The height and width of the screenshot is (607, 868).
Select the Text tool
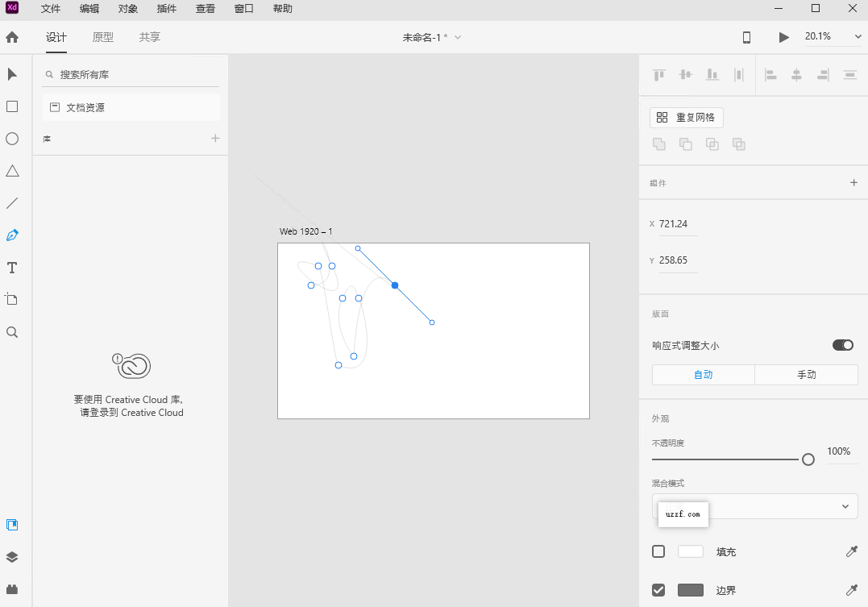point(12,267)
